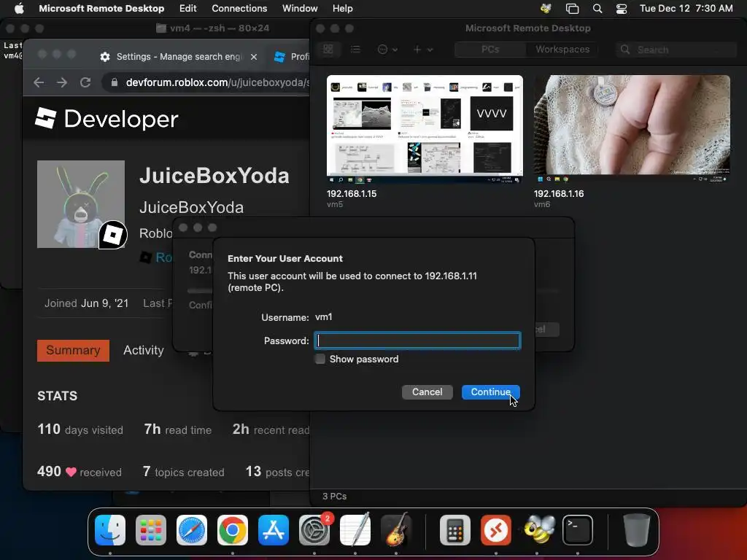Open TextEdit from the Dock
The height and width of the screenshot is (560, 747).
pyautogui.click(x=355, y=530)
